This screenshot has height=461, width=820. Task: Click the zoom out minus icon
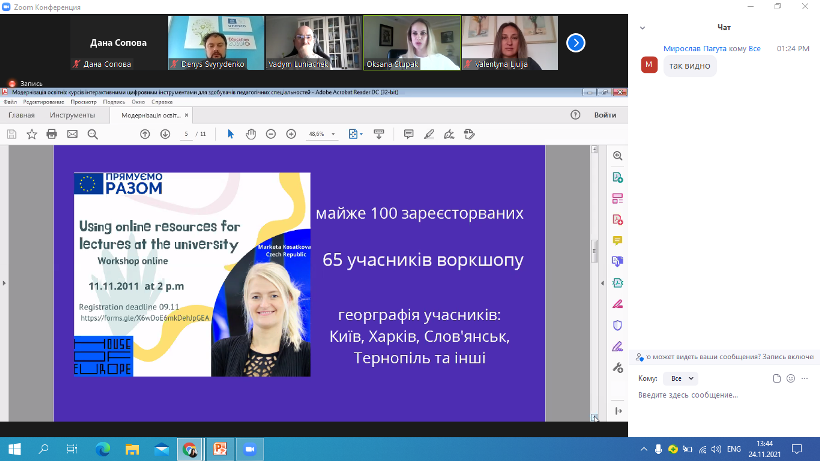[271, 133]
